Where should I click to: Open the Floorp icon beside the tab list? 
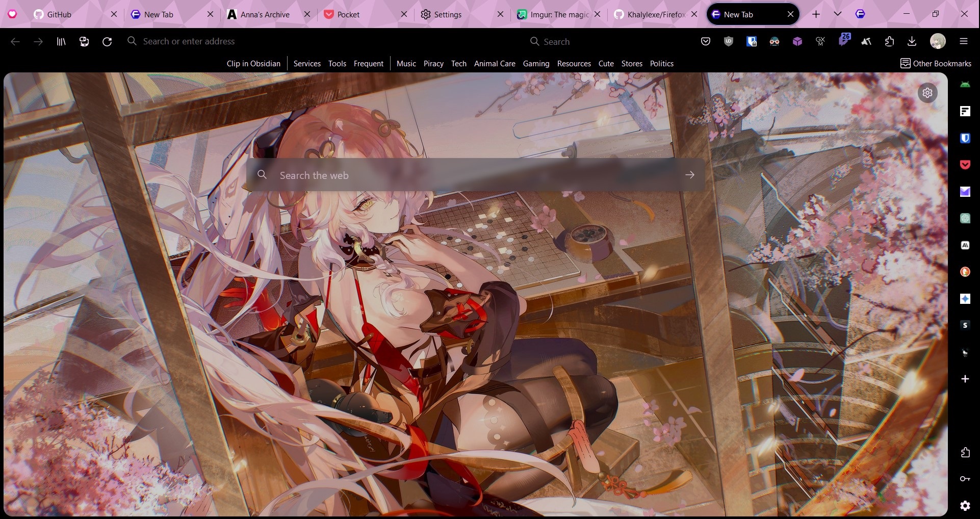860,14
